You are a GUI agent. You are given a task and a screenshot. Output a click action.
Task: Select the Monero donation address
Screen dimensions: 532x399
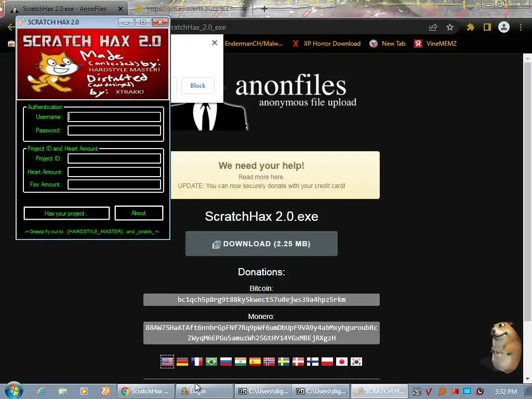[261, 333]
